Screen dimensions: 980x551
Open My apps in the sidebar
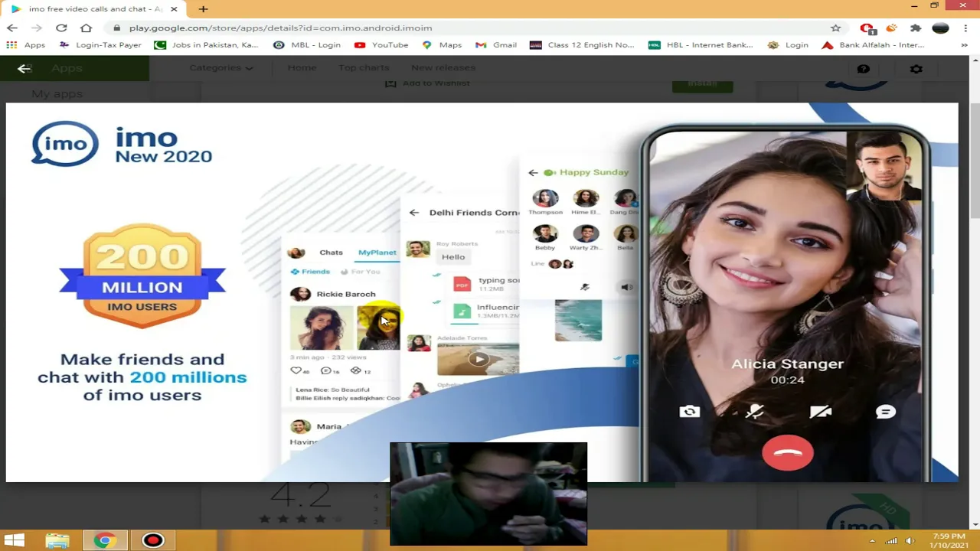(57, 93)
